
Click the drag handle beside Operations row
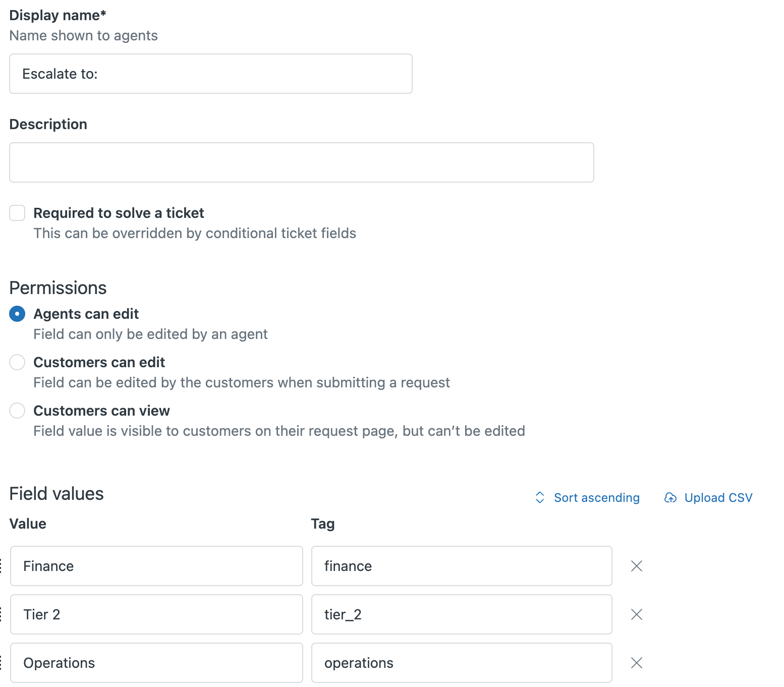2,663
